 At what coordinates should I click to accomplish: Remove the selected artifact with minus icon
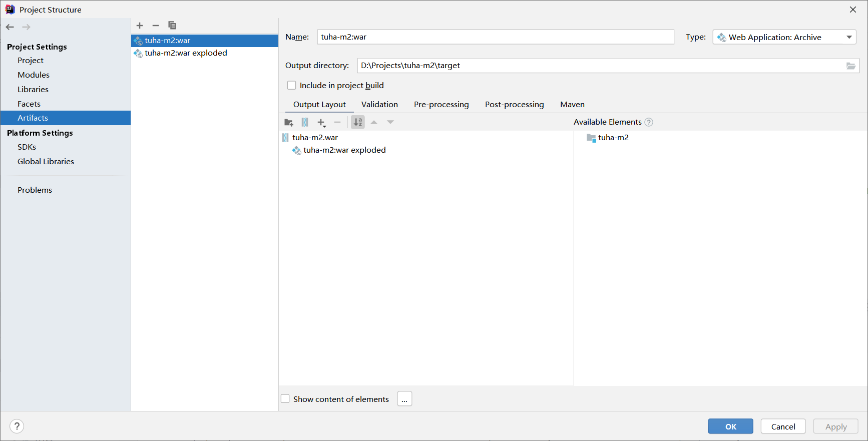pos(156,26)
